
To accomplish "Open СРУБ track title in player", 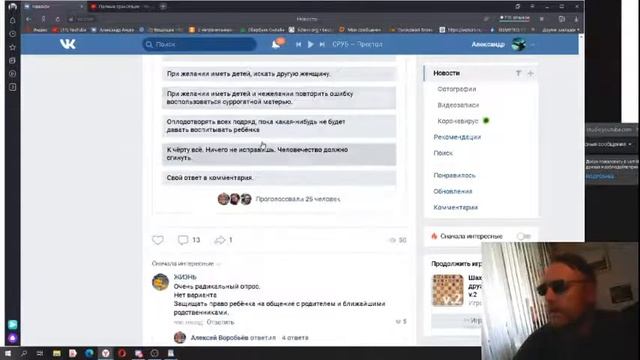I will click(x=357, y=44).
